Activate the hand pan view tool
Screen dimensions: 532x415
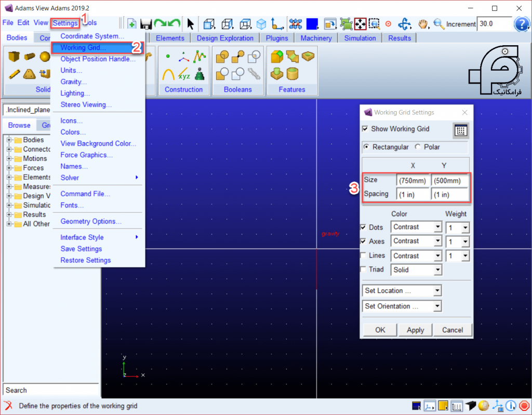click(x=423, y=24)
